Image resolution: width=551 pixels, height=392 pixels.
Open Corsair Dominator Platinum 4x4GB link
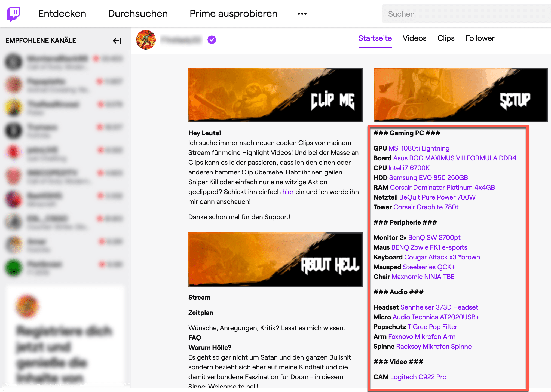[x=442, y=188]
